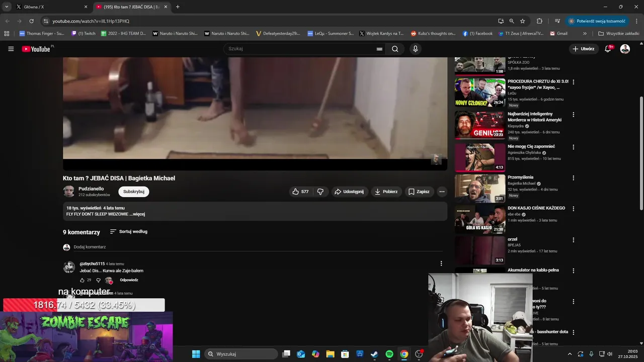Image resolution: width=644 pixels, height=362 pixels.
Task: Start voice search with microphone icon
Action: [x=415, y=49]
